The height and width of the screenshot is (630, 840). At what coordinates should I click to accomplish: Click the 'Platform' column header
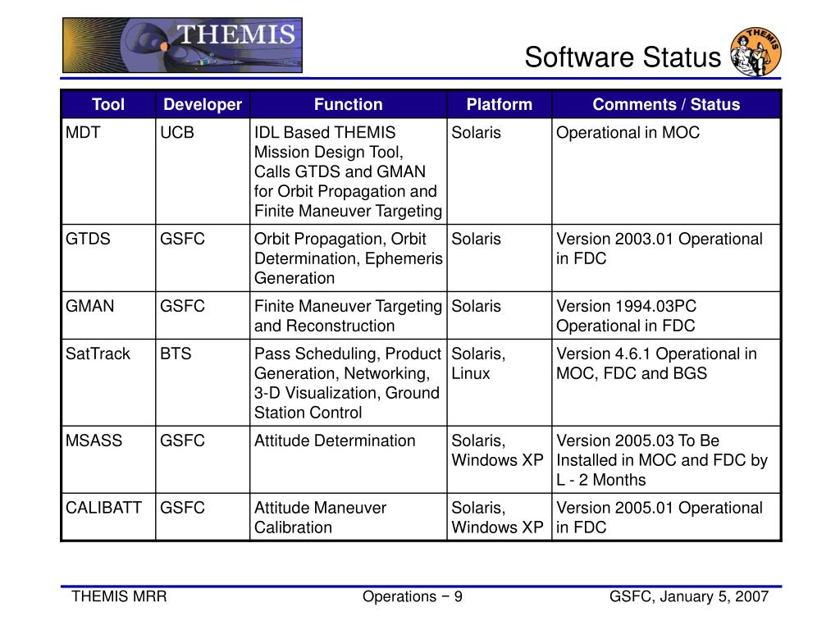click(500, 104)
